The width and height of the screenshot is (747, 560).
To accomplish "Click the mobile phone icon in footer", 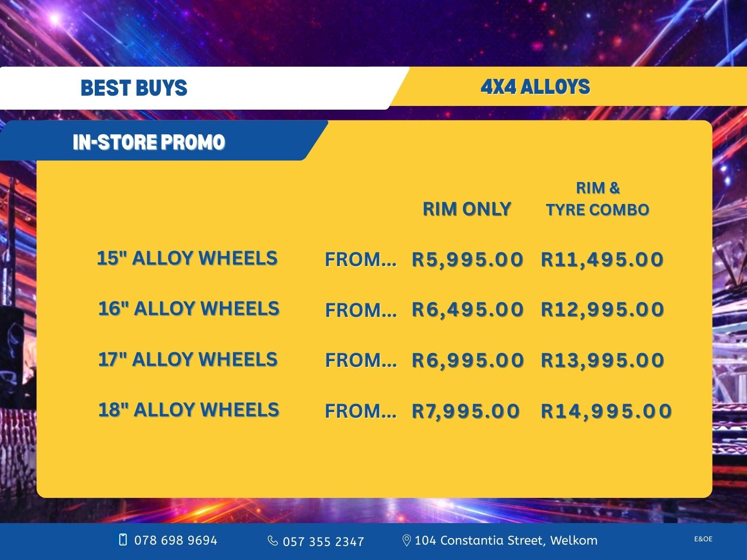I will 123,540.
